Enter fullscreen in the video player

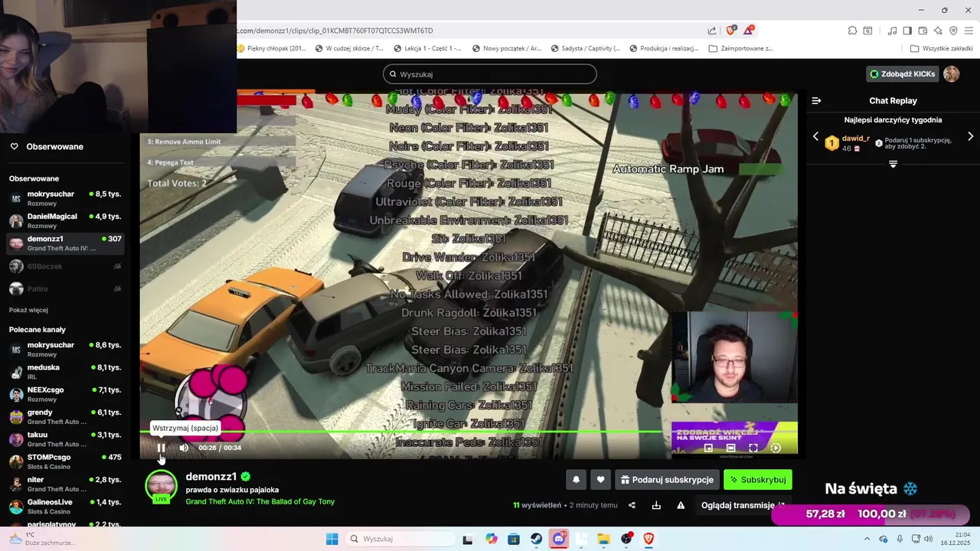pyautogui.click(x=753, y=448)
